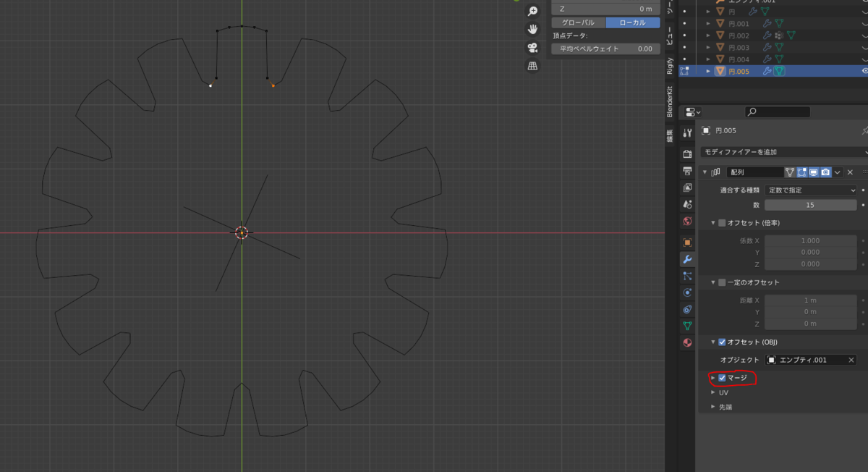This screenshot has width=868, height=472.
Task: Open the View Layer properties tab icon
Action: tap(687, 187)
